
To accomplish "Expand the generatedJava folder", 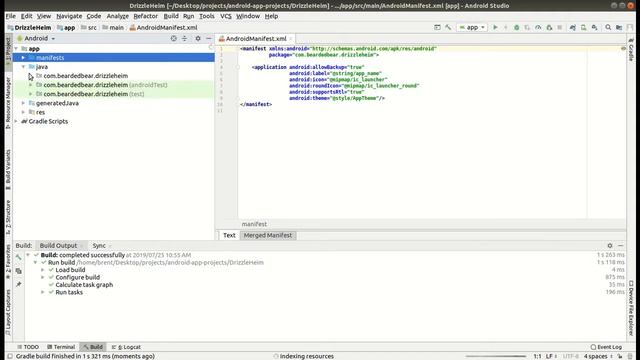I will tap(23, 103).
